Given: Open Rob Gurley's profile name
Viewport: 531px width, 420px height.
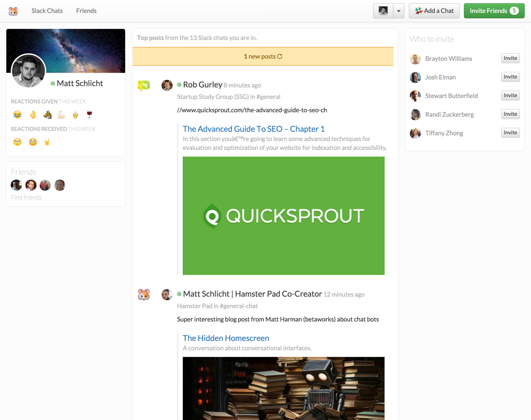Looking at the screenshot, I should [203, 85].
